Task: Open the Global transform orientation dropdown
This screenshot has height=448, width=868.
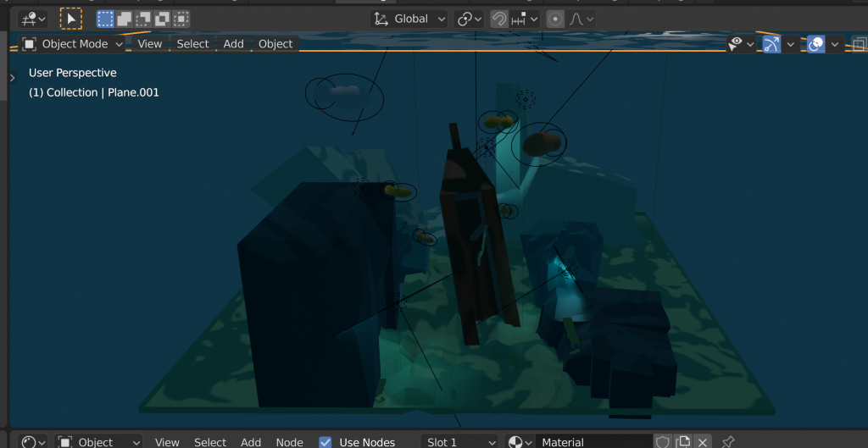Action: [x=409, y=19]
